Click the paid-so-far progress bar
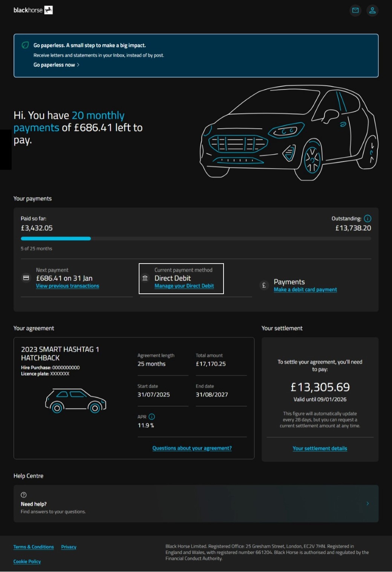 coord(56,239)
